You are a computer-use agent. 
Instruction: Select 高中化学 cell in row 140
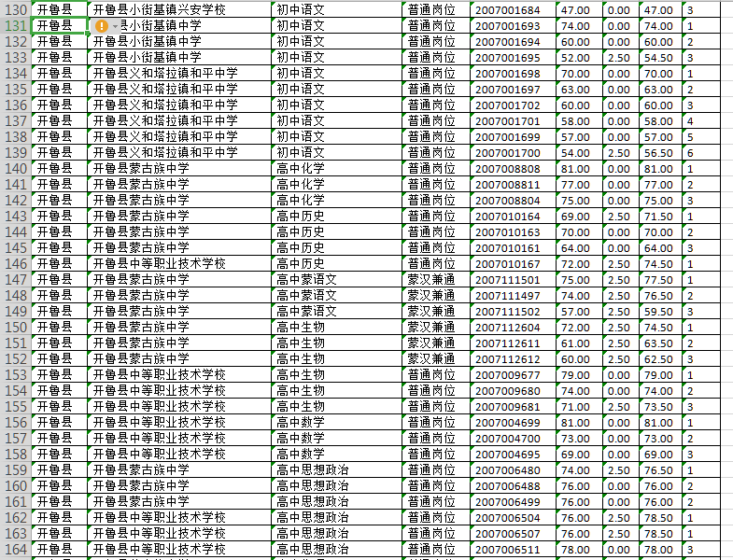coord(337,169)
